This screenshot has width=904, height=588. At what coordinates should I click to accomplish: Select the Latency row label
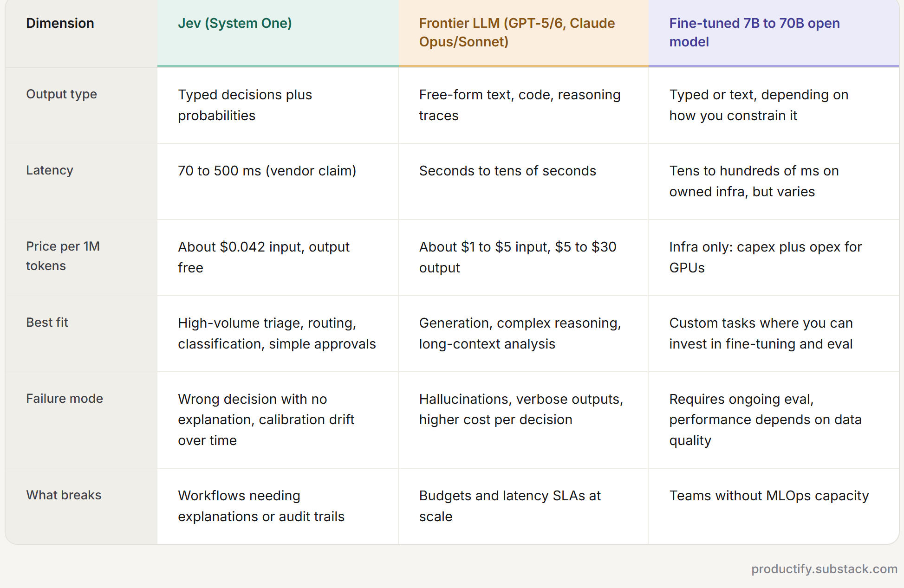coord(50,170)
